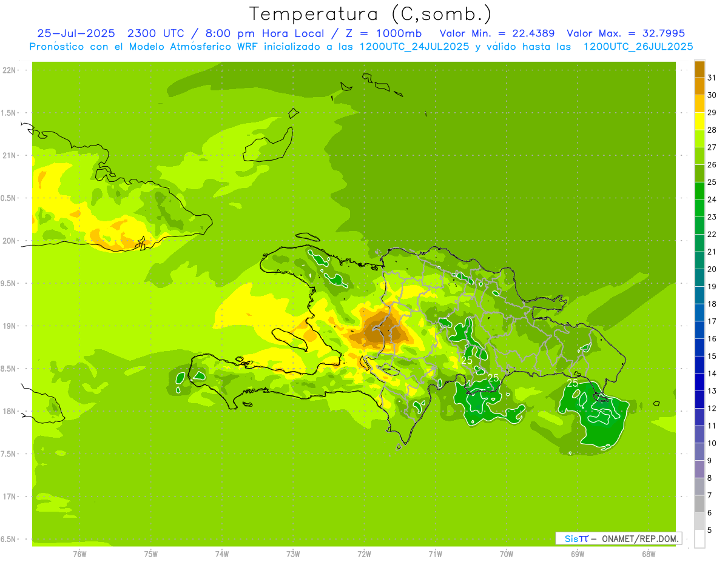Viewport: 728px width, 562px height.
Task: Click the purple legend swatch between 9 and 10
Action: [x=699, y=452]
